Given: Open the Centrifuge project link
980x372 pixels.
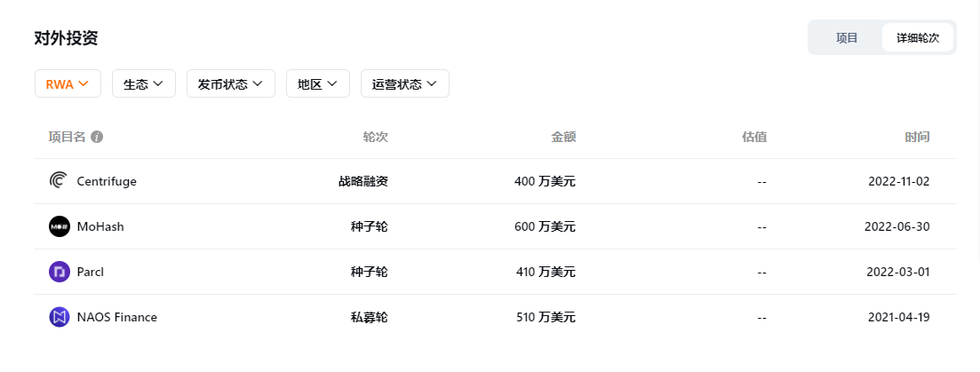Looking at the screenshot, I should coord(107,181).
